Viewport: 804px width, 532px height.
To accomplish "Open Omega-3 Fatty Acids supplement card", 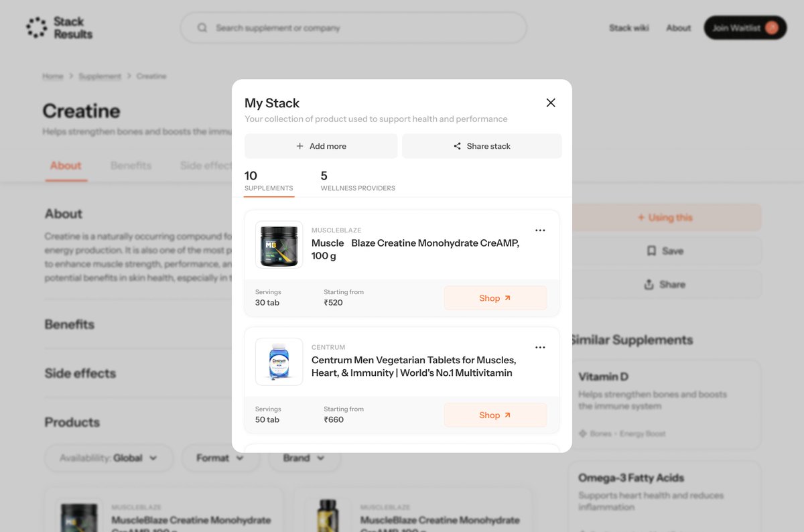I will point(665,496).
